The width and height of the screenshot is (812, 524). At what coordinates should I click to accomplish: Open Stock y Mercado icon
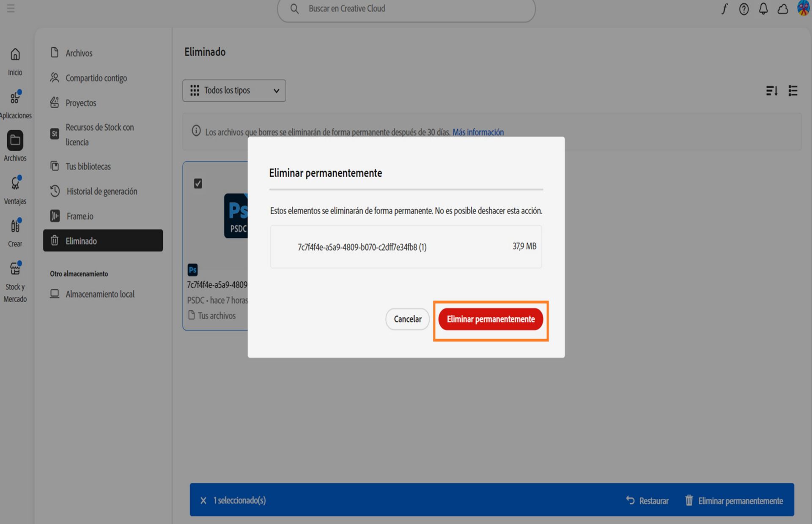[15, 282]
